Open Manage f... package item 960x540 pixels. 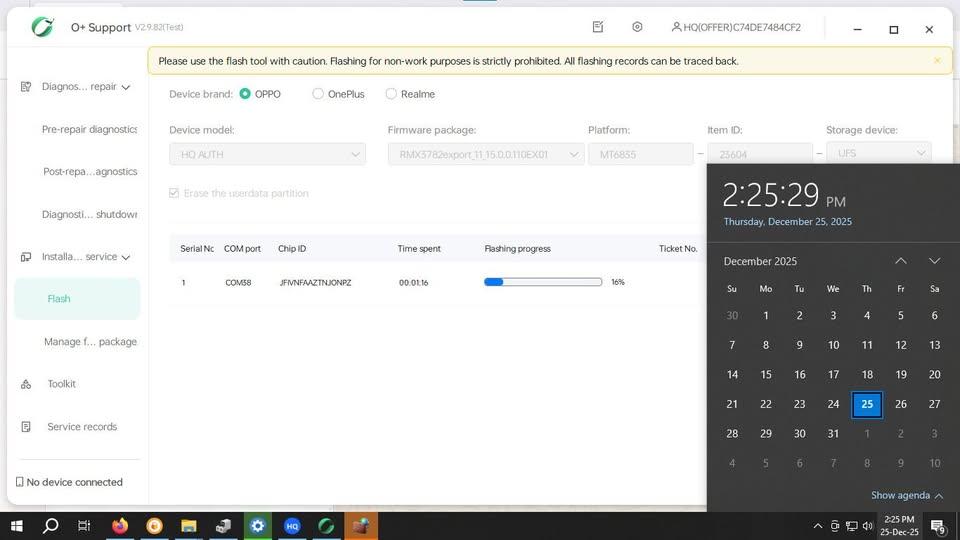click(90, 342)
